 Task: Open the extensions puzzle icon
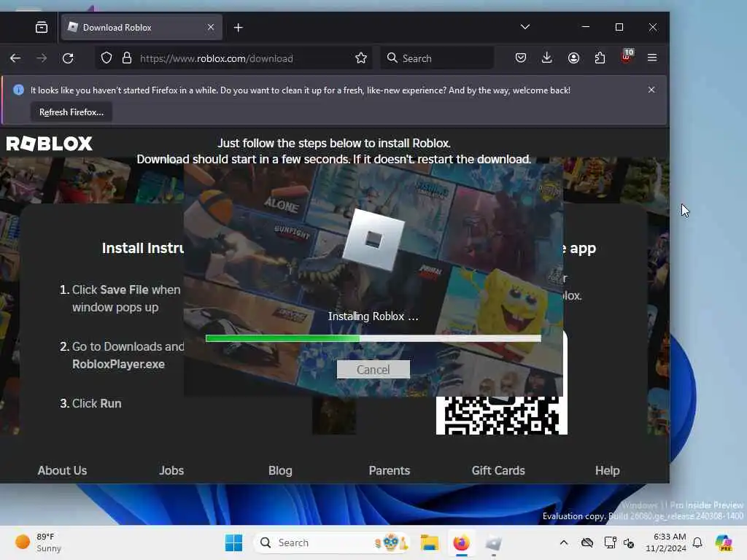click(x=600, y=58)
